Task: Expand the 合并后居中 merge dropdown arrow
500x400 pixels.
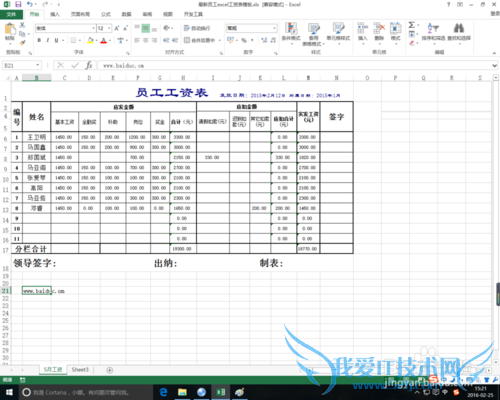Action: pos(220,40)
